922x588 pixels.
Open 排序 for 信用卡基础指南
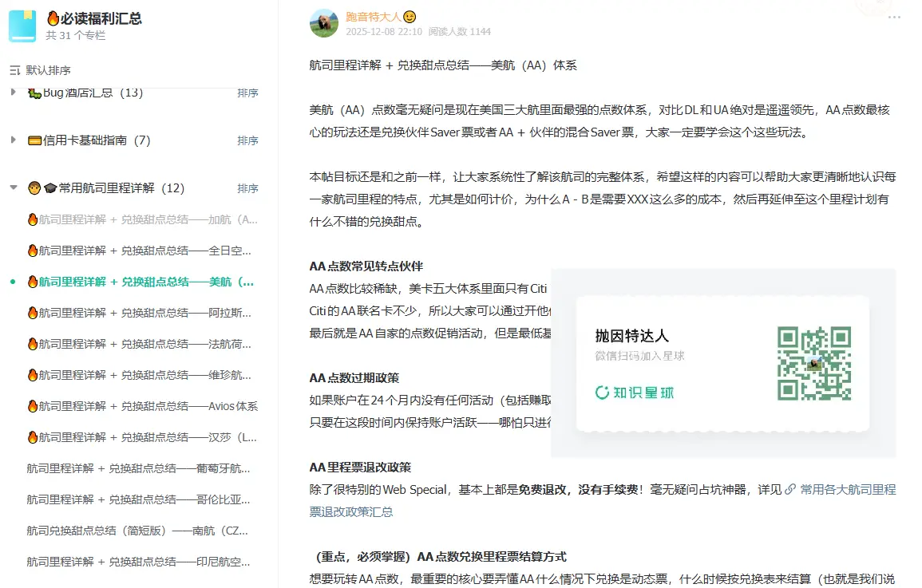247,140
